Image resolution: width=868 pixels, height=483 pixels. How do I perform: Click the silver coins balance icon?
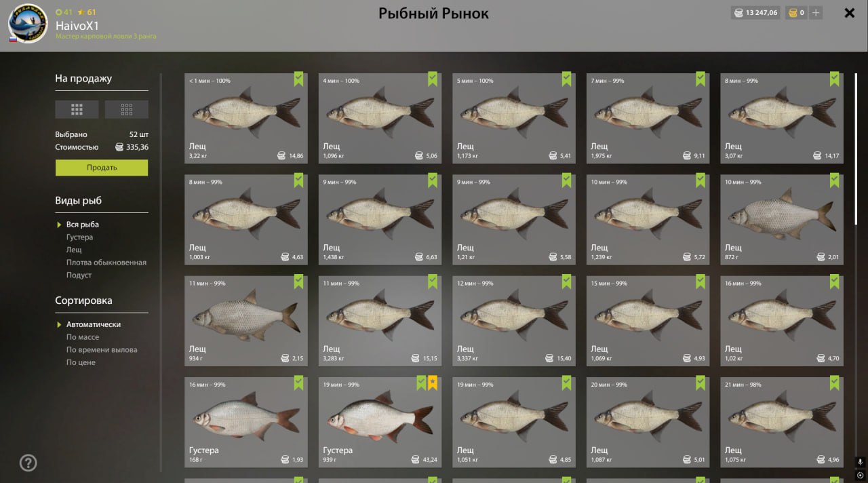point(738,13)
